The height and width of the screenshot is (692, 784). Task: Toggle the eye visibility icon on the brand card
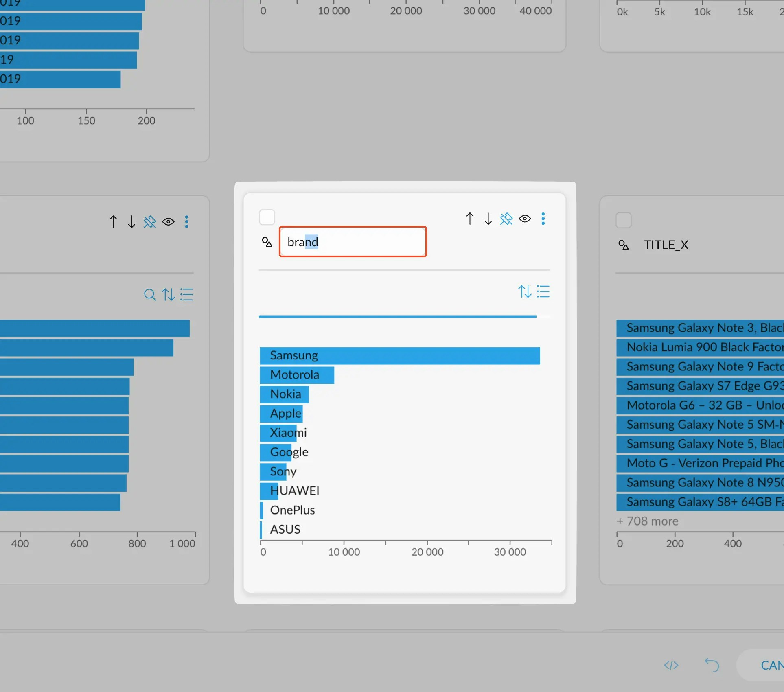[x=525, y=219]
